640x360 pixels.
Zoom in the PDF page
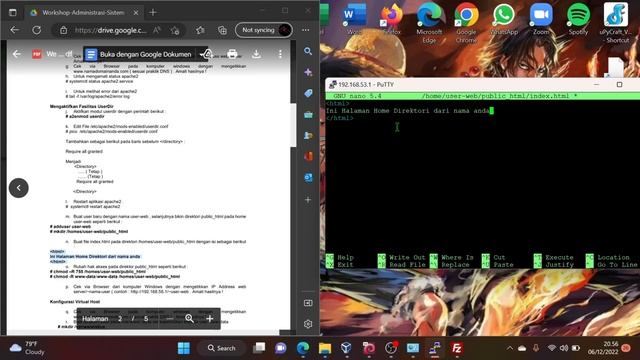point(209,319)
